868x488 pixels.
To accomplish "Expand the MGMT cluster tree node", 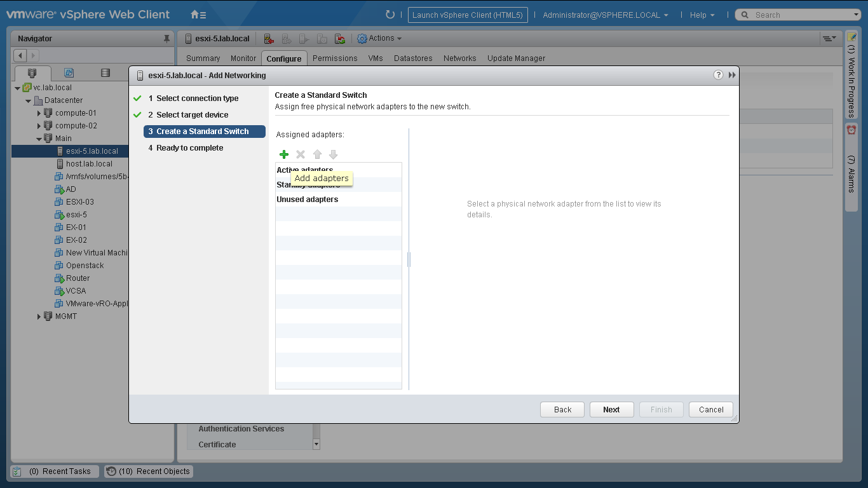I will (x=39, y=316).
